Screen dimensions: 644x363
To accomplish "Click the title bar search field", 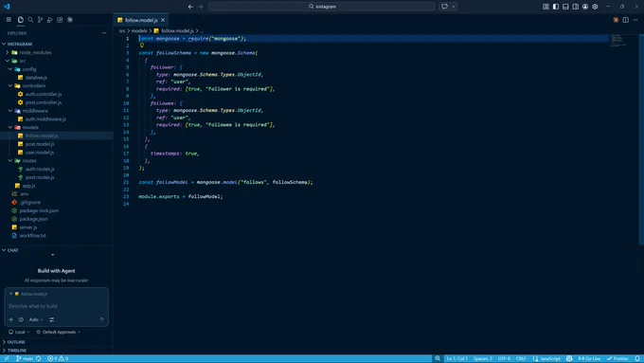I will tap(322, 7).
